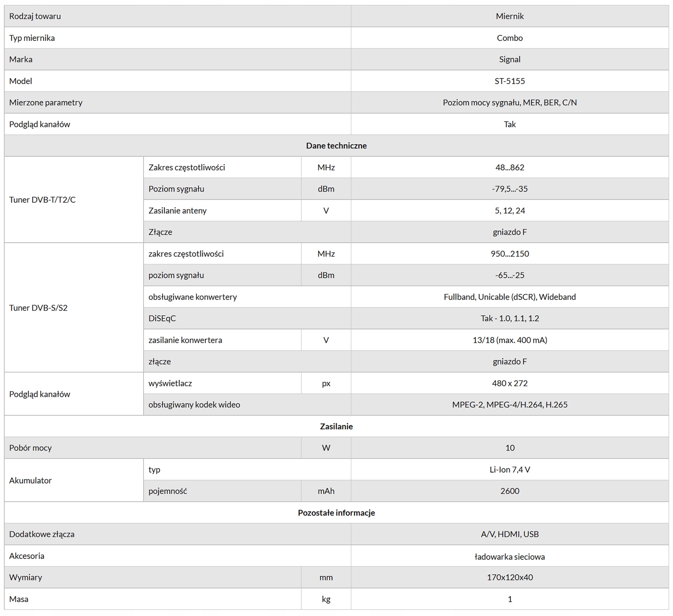Select the '950...2150' frequency value
673x616 pixels.
click(x=509, y=254)
